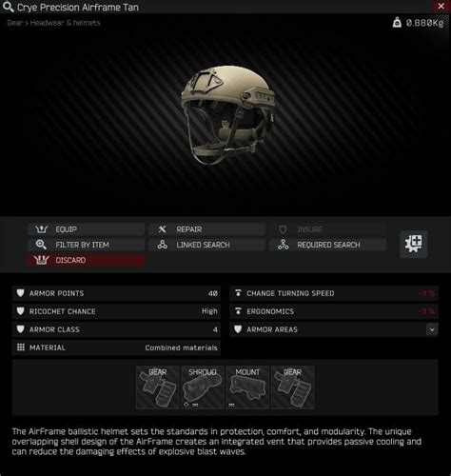This screenshot has width=451, height=476.
Task: Choose the Linked Search option
Action: click(206, 245)
